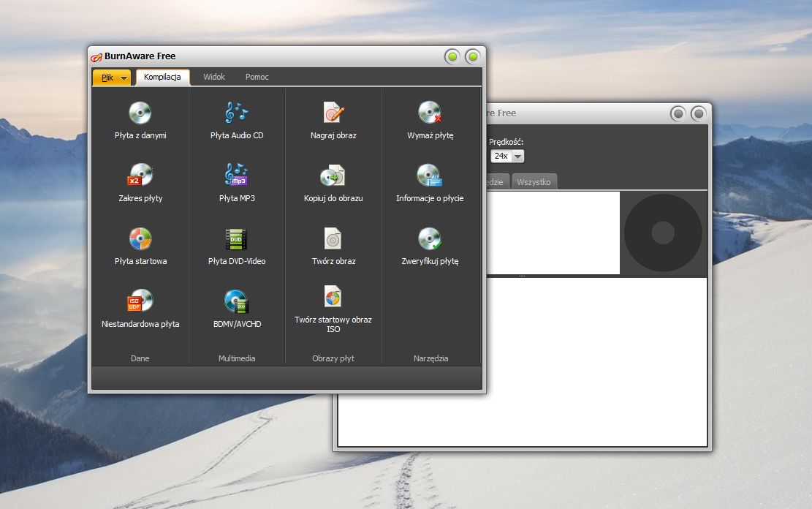Select the Wszystko tab in back window
This screenshot has width=812, height=509.
pyautogui.click(x=534, y=182)
